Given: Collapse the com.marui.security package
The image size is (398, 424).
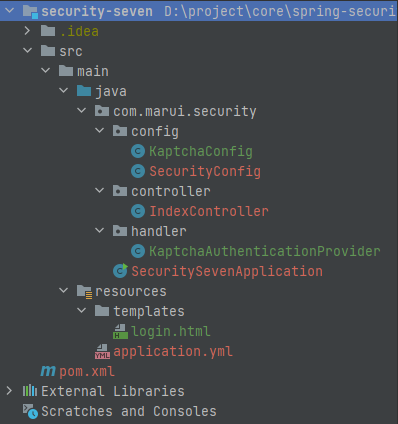Looking at the screenshot, I should click(81, 111).
